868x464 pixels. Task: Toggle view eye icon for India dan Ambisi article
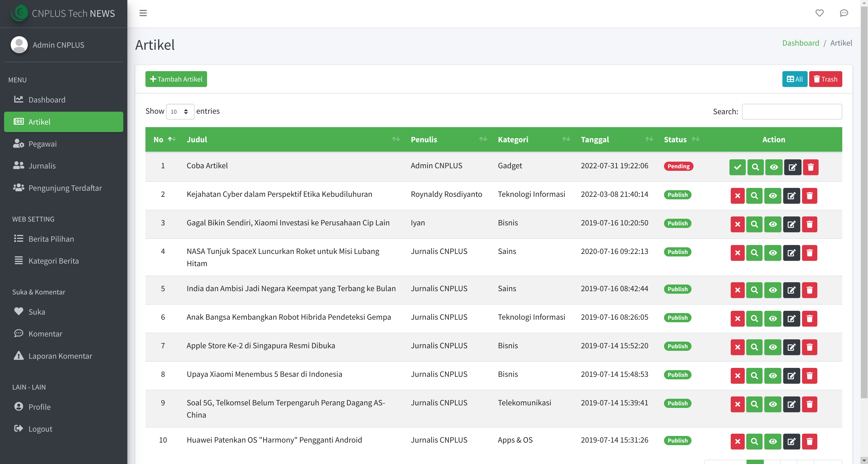(x=773, y=290)
